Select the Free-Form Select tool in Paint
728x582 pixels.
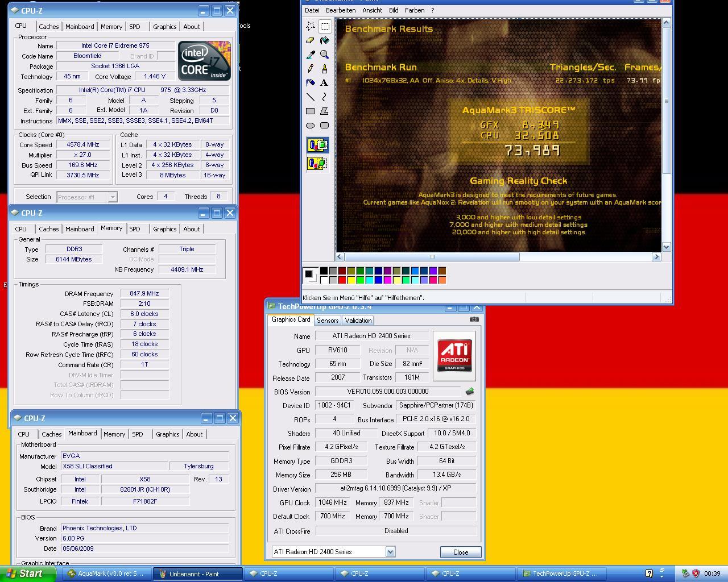click(x=311, y=26)
